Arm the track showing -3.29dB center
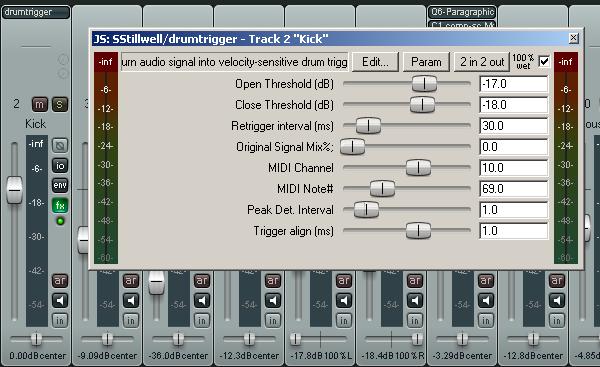The image size is (600, 367). click(x=486, y=281)
